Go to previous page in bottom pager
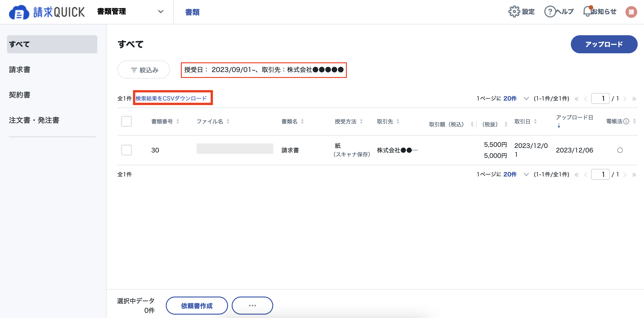 point(586,175)
